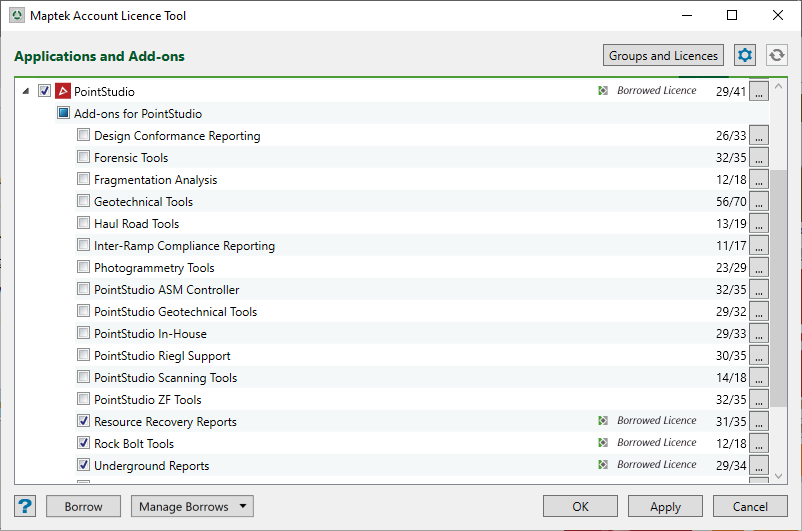Open ellipsis button for PointStudio row
The image size is (802, 531).
coord(759,91)
